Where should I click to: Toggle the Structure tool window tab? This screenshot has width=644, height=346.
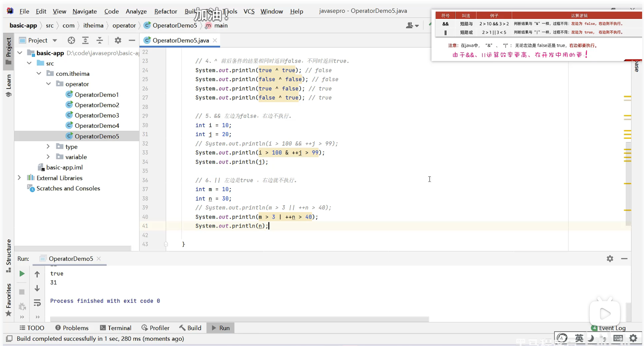coord(8,256)
